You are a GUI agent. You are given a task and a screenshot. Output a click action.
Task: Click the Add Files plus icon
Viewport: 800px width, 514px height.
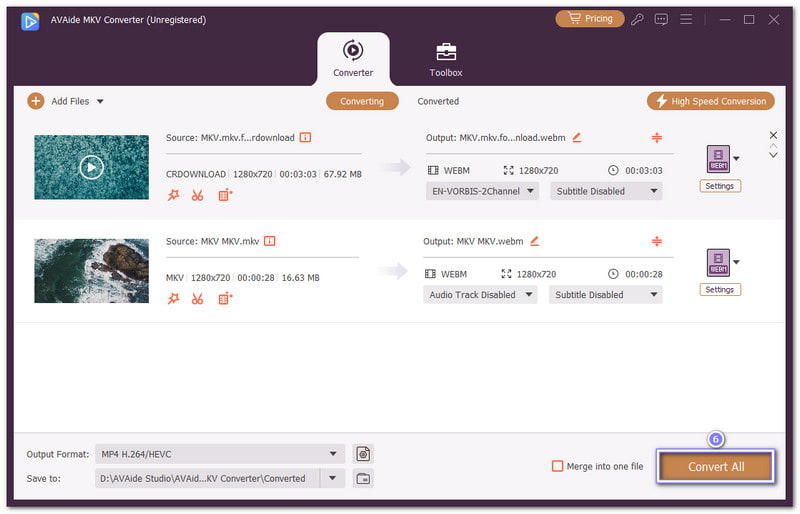(36, 101)
